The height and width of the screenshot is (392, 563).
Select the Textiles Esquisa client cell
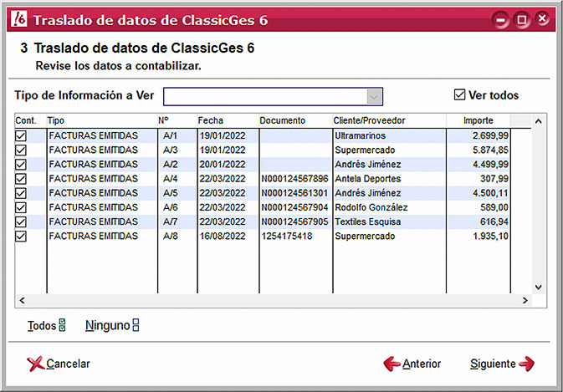389,221
